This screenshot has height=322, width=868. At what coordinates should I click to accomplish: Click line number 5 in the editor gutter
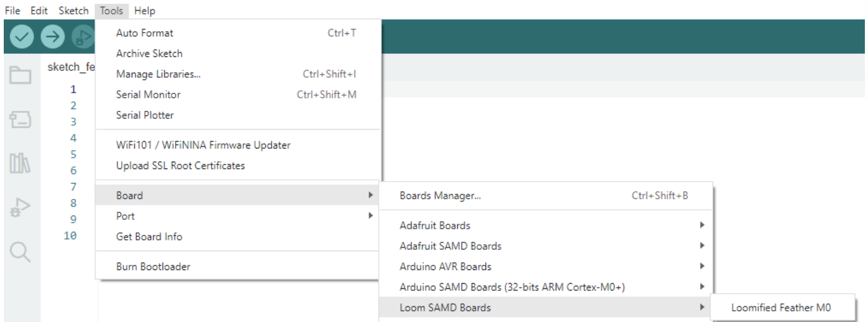(x=73, y=155)
